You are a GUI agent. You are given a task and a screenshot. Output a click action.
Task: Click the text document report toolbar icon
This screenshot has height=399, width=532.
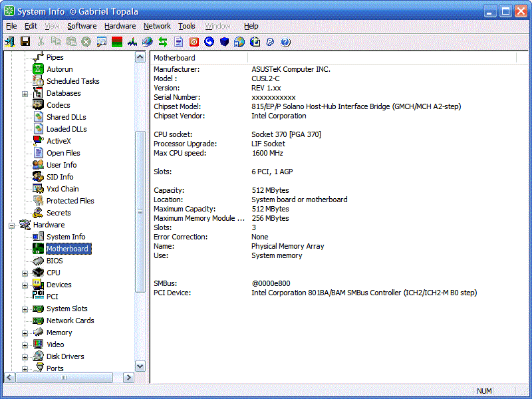178,42
